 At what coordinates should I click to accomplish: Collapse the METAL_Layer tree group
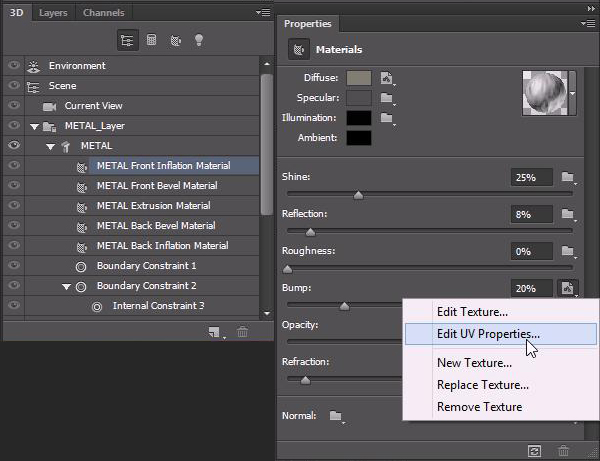click(x=34, y=126)
